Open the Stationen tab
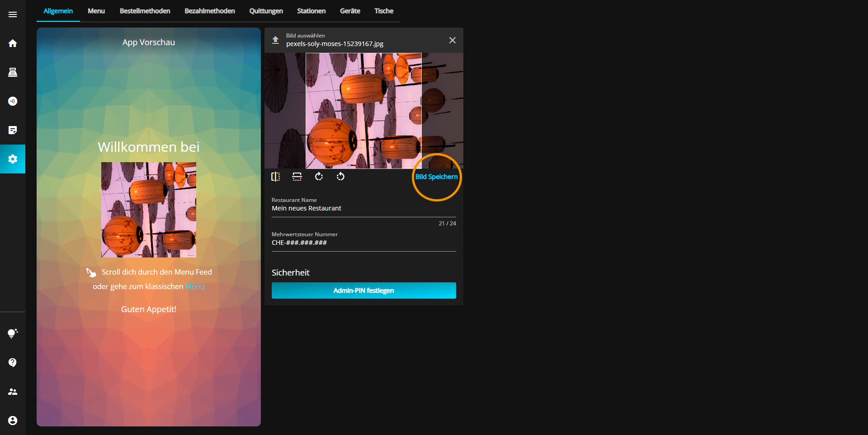 pyautogui.click(x=311, y=11)
